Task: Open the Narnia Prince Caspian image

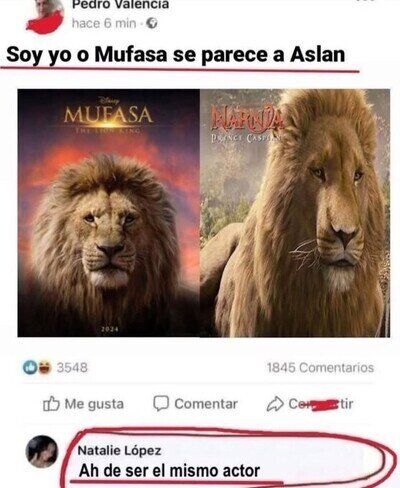Action: click(x=295, y=213)
